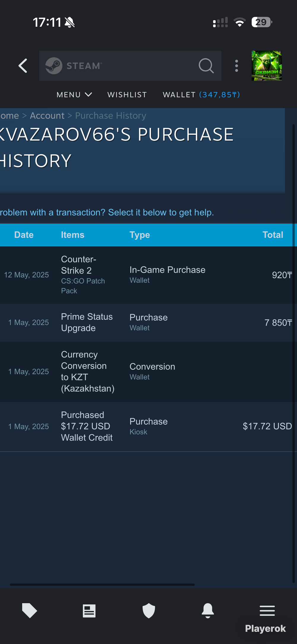Open the hamburger menu tab

click(267, 611)
